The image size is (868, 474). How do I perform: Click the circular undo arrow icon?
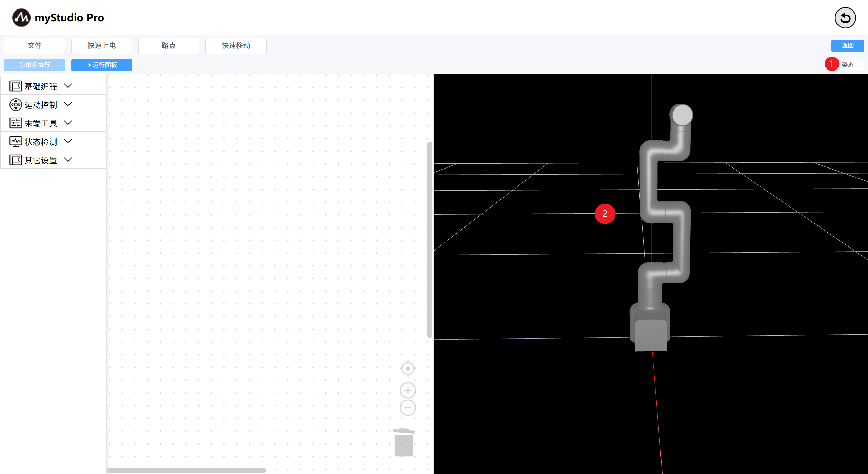pos(845,18)
